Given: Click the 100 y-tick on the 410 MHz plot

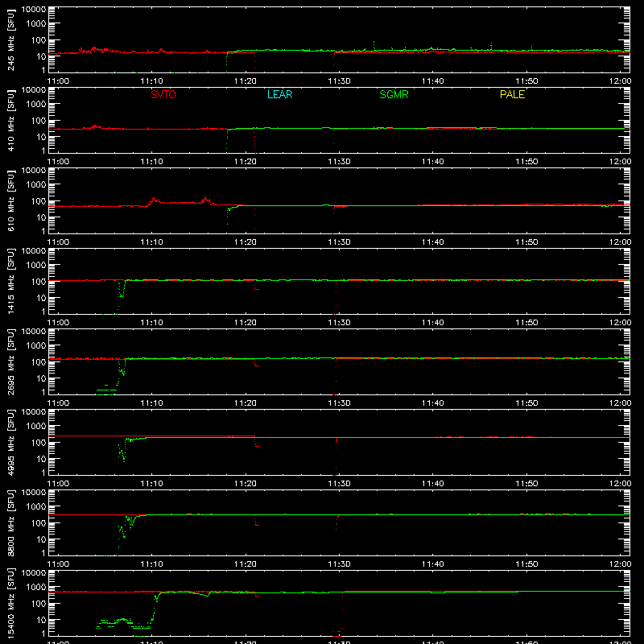Looking at the screenshot, I should pos(39,120).
